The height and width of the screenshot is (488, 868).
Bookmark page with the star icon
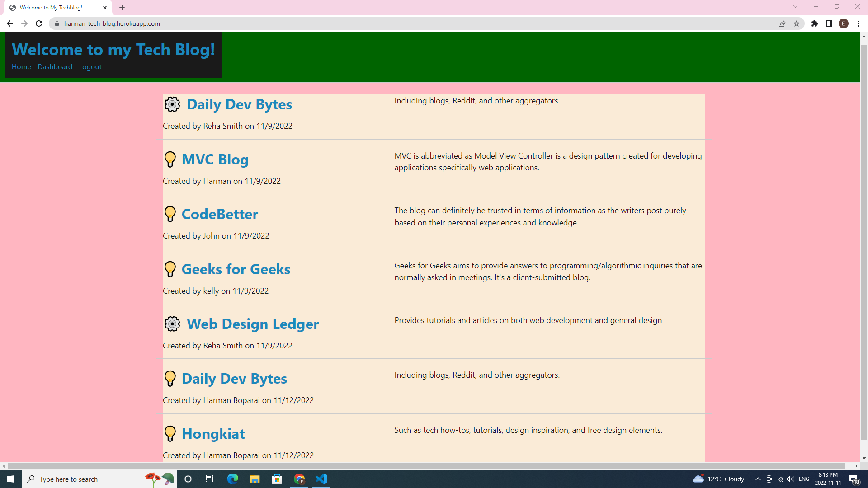[x=797, y=23]
